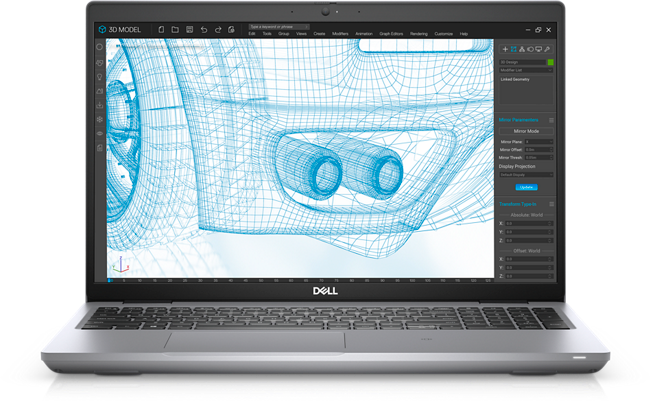Image resolution: width=650 pixels, height=402 pixels.
Task: Open the Mirror Plane dropdown
Action: (538, 142)
